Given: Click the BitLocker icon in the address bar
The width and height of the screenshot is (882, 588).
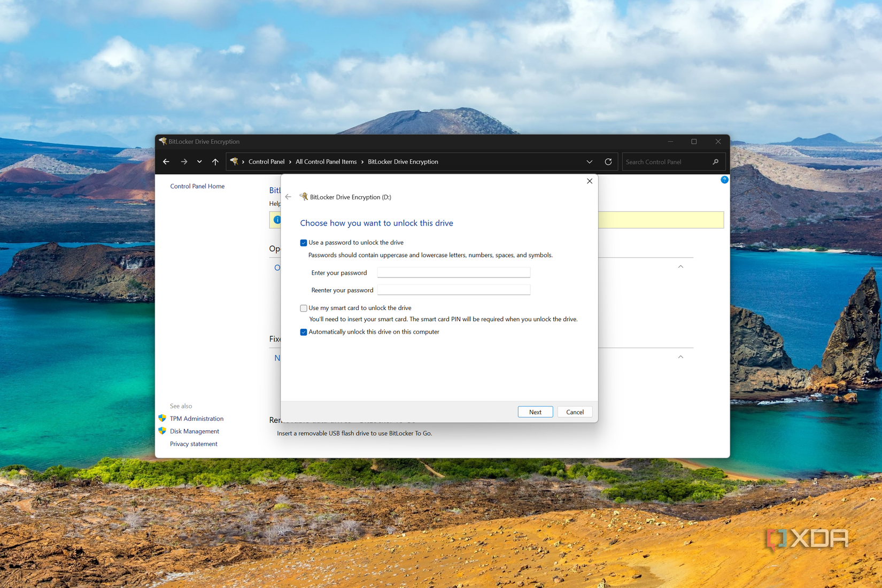Looking at the screenshot, I should coord(235,161).
